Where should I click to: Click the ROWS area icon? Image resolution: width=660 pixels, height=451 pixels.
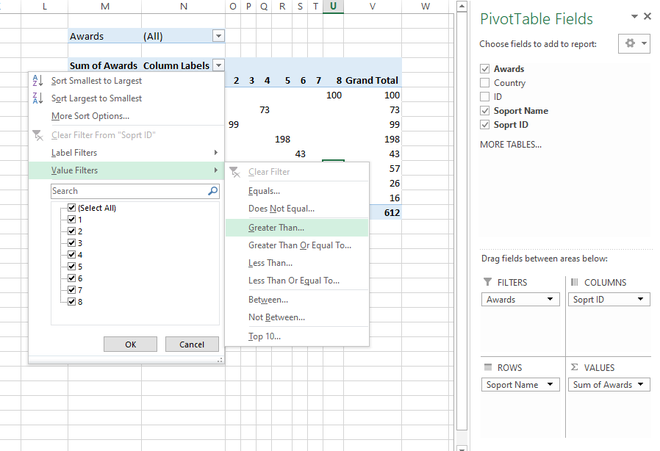[488, 367]
